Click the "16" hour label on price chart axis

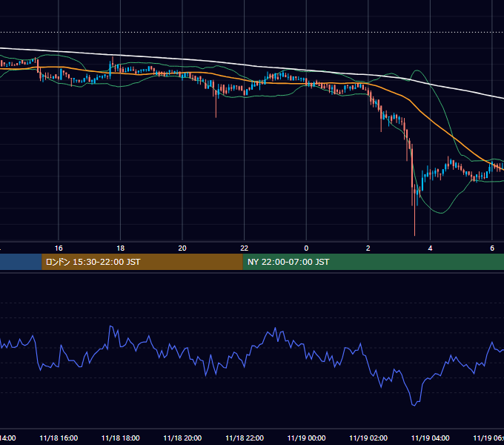pos(59,248)
